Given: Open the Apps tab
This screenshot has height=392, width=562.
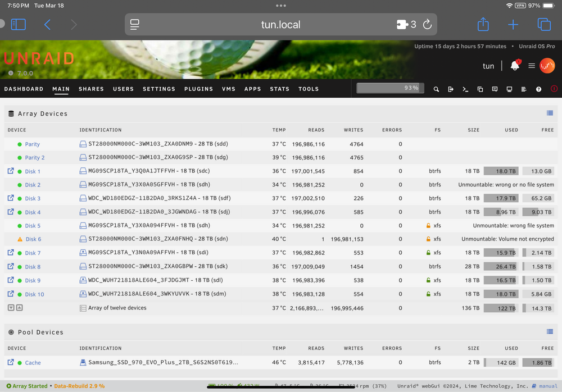Looking at the screenshot, I should (x=253, y=89).
